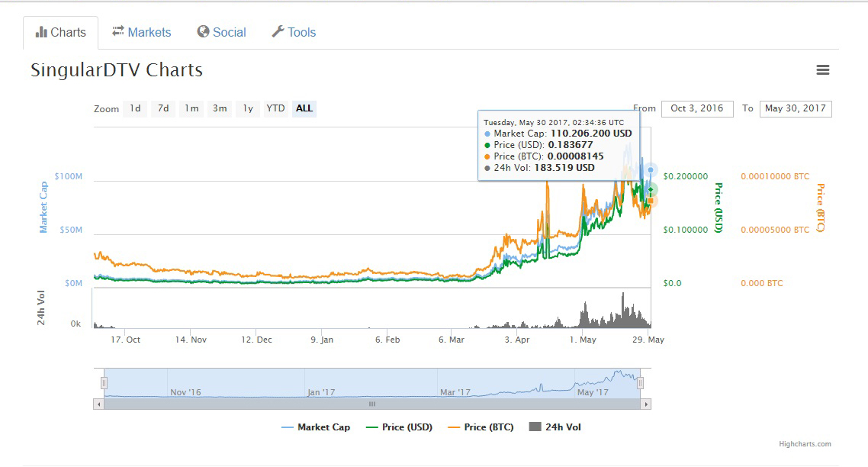The image size is (868, 467).
Task: Click the 6. Mar date axis label
Action: point(451,340)
